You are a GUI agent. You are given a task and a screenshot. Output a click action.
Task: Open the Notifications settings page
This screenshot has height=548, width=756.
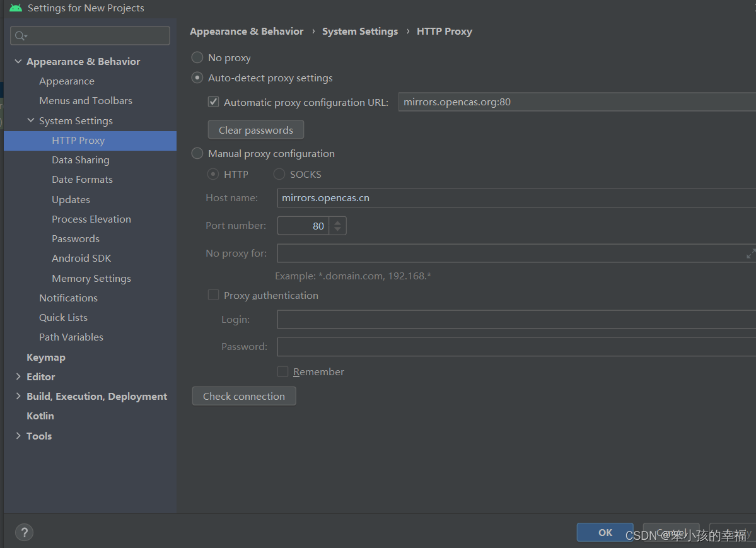click(69, 298)
